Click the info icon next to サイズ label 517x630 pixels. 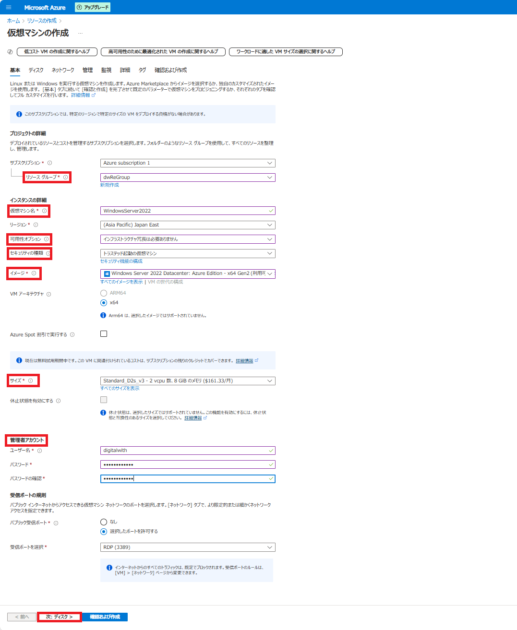coord(31,380)
